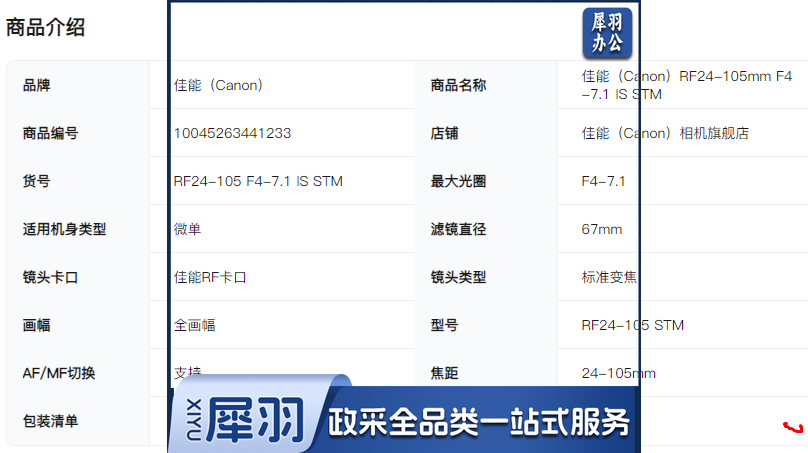Select the brand value 佳能（Canon）
This screenshot has height=453, width=808.
pos(219,85)
